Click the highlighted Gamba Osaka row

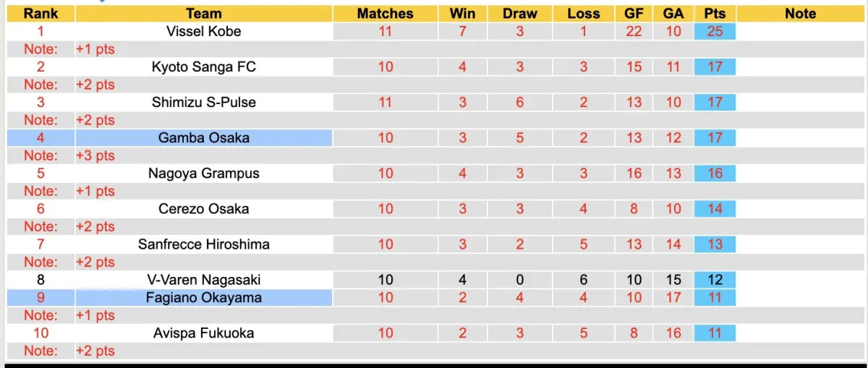(203, 137)
